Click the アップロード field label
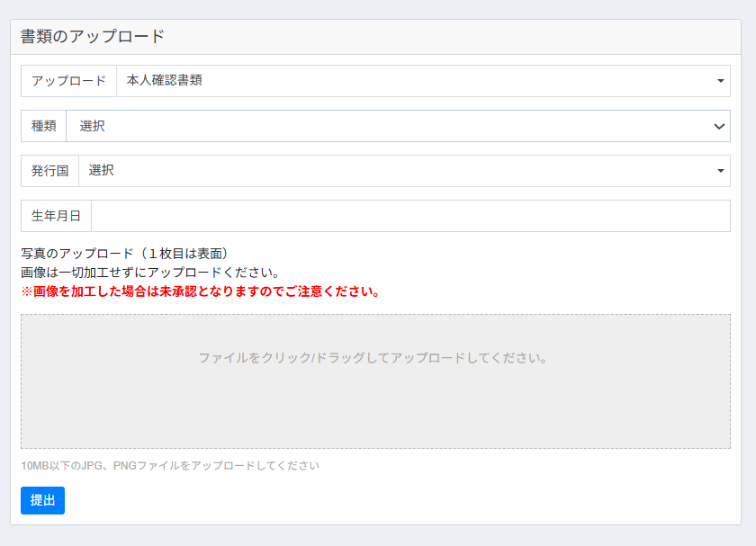 pyautogui.click(x=68, y=81)
